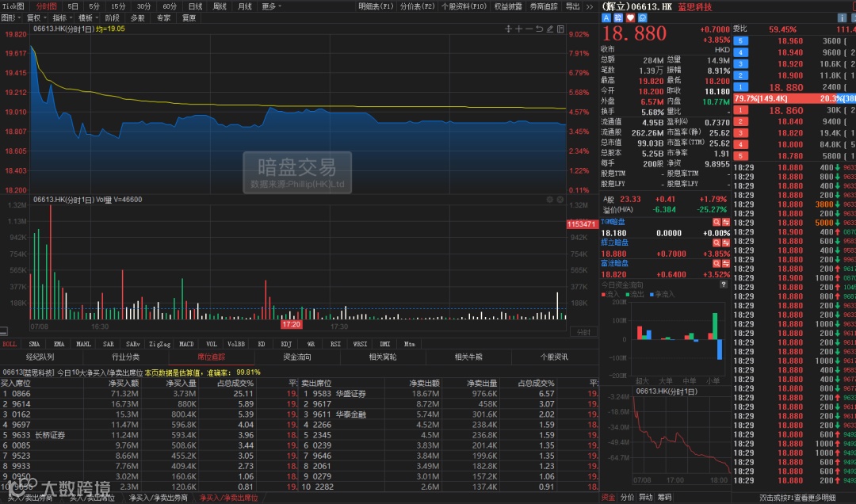The height and width of the screenshot is (504, 856).
Task: Click the minus zoom-out icon above chart
Action: coord(529,29)
